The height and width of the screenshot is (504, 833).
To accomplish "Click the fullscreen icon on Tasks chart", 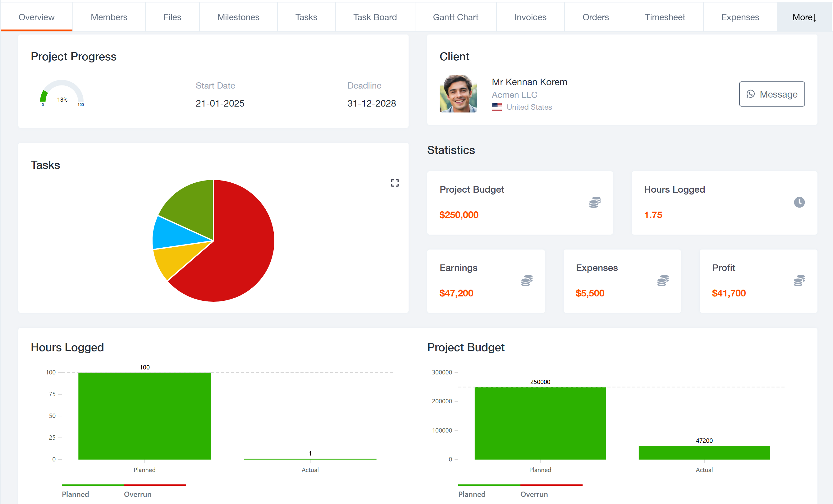I will pyautogui.click(x=395, y=183).
